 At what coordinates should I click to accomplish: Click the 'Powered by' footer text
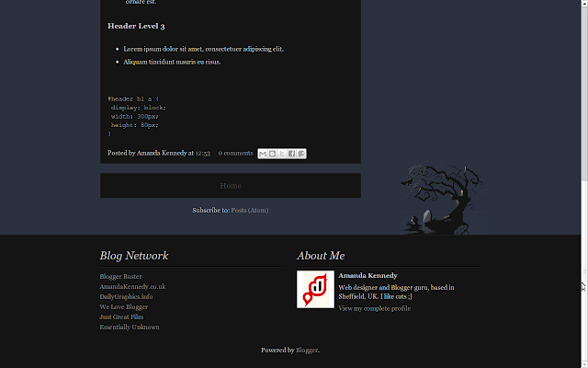click(x=277, y=351)
